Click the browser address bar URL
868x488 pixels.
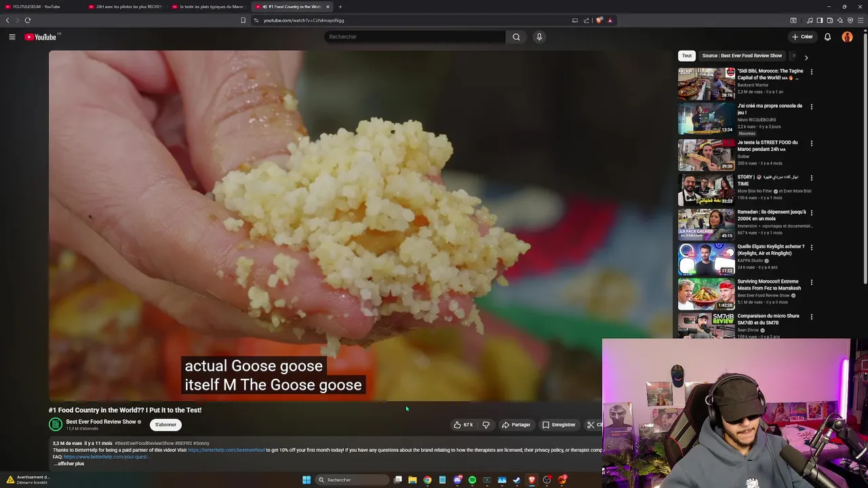coord(304,20)
